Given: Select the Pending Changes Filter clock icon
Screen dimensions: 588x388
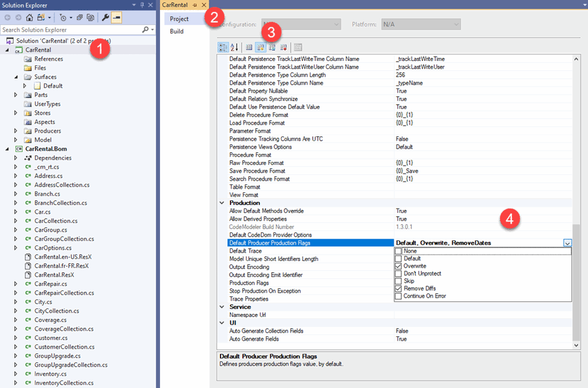Looking at the screenshot, I should (64, 17).
